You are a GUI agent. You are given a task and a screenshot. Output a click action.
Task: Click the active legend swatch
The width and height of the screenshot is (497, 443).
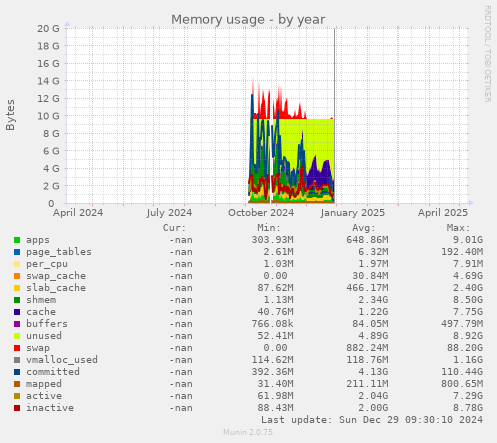click(17, 396)
